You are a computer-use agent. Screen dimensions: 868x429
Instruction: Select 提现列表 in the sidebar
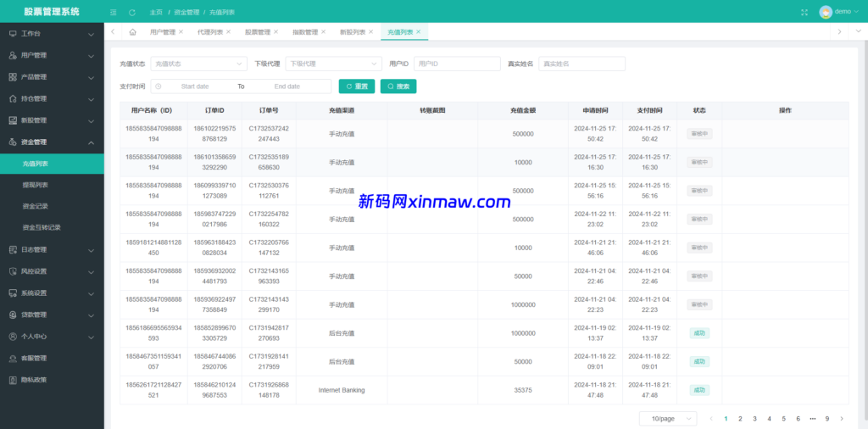coord(36,185)
